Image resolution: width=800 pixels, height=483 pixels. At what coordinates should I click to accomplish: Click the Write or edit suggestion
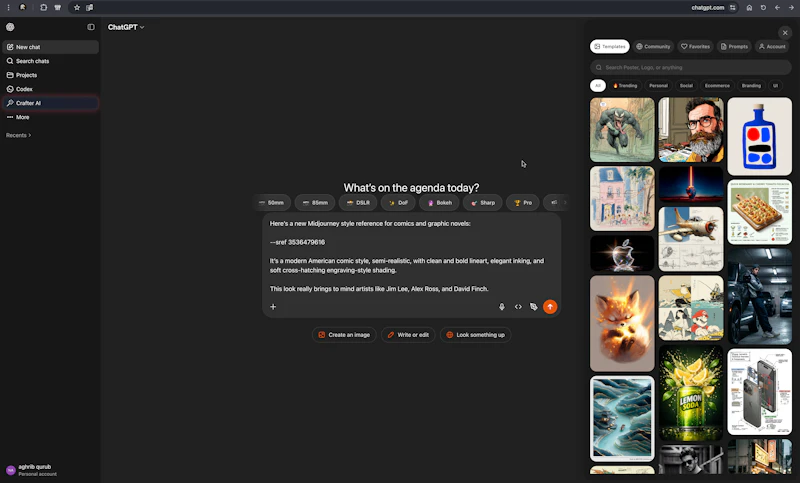(408, 335)
